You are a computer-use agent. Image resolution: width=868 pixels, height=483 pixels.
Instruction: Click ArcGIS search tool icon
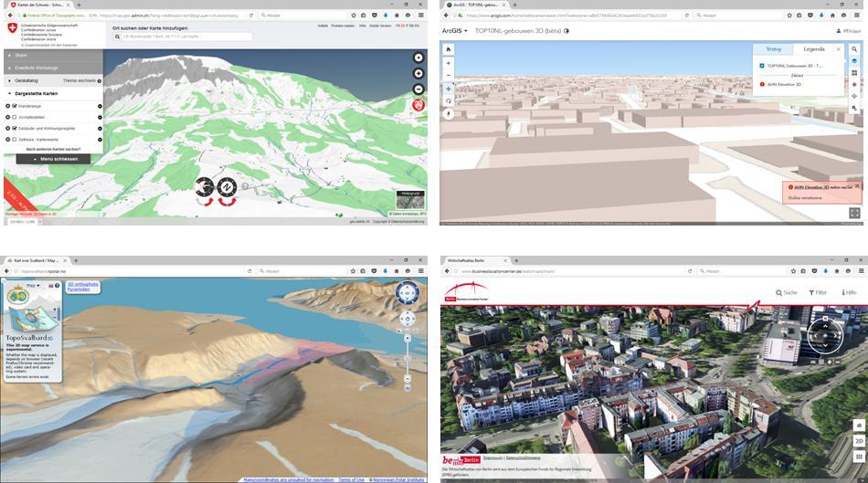click(x=854, y=49)
